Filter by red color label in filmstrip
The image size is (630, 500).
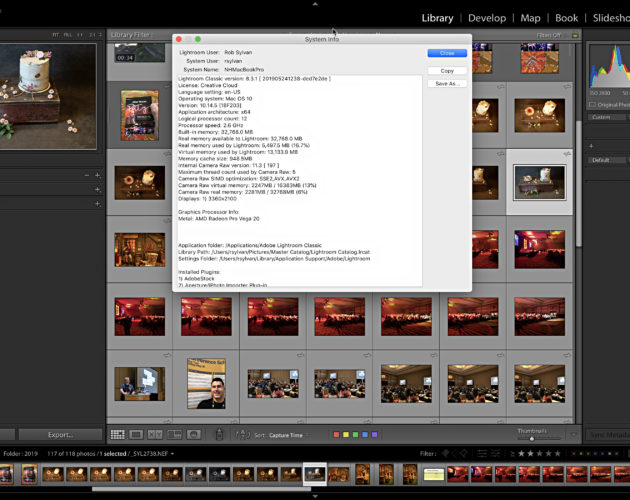pos(574,454)
